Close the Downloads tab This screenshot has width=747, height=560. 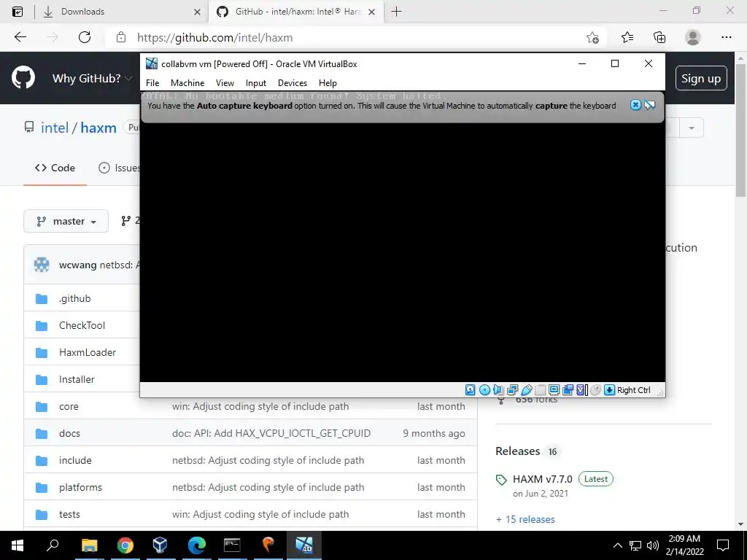197,12
